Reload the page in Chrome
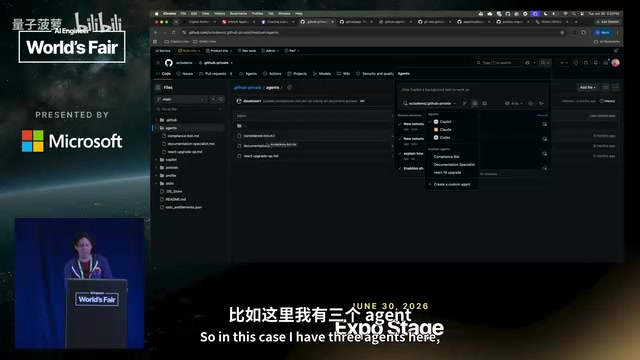 [173, 32]
